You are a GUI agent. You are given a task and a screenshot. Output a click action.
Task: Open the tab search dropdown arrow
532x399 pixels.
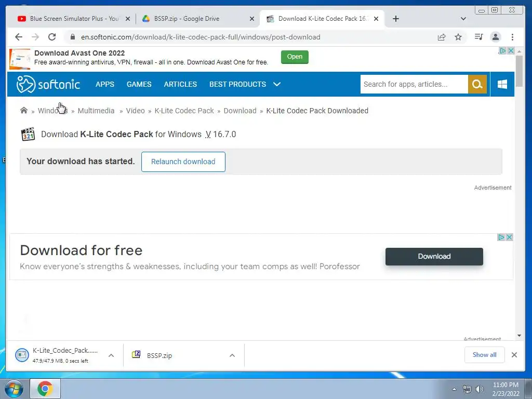(x=463, y=19)
